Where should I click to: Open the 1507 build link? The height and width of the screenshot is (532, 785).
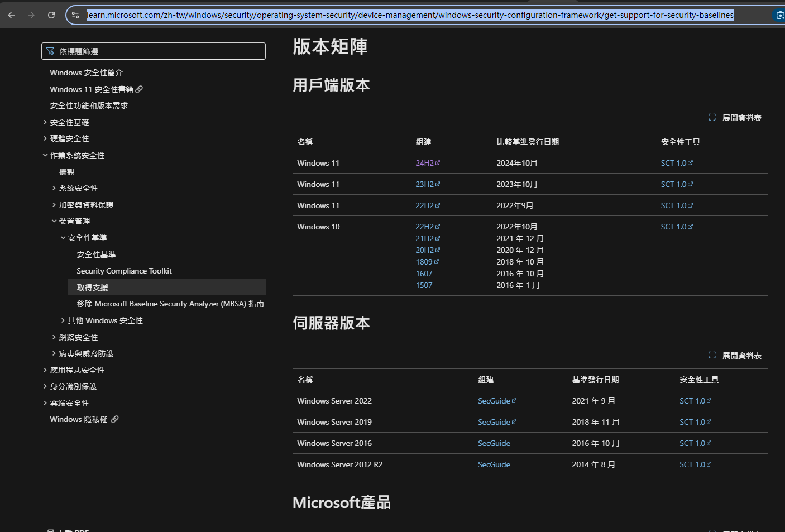coord(424,285)
